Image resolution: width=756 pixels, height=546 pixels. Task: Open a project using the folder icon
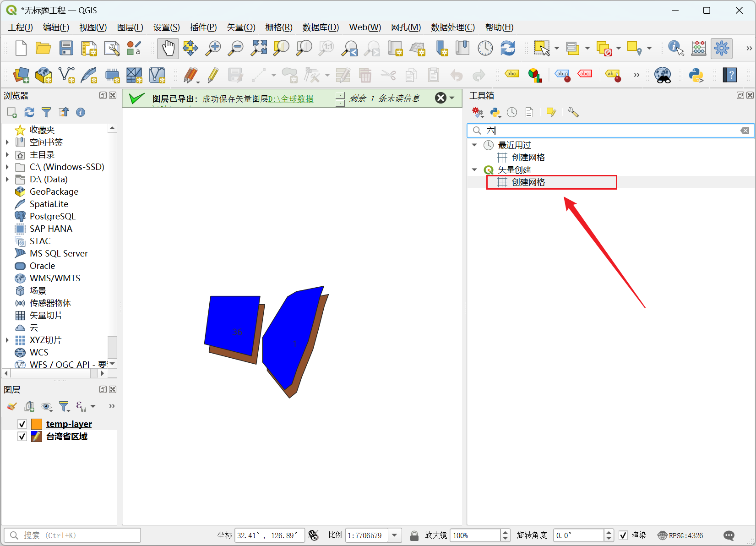44,48
